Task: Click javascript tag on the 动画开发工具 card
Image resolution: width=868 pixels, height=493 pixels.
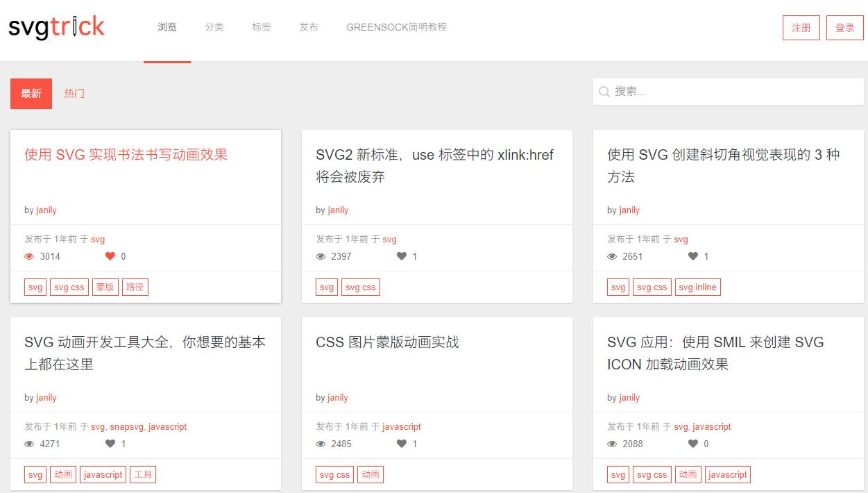Action: [103, 475]
